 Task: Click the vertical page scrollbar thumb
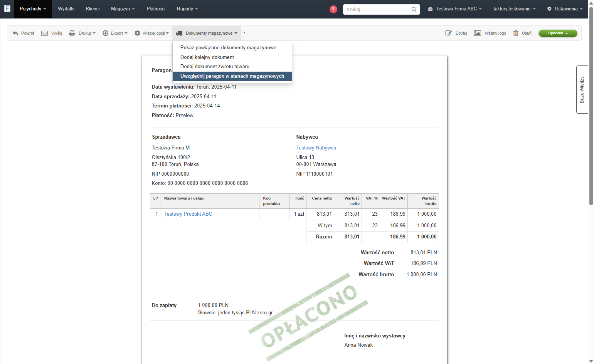pyautogui.click(x=591, y=106)
